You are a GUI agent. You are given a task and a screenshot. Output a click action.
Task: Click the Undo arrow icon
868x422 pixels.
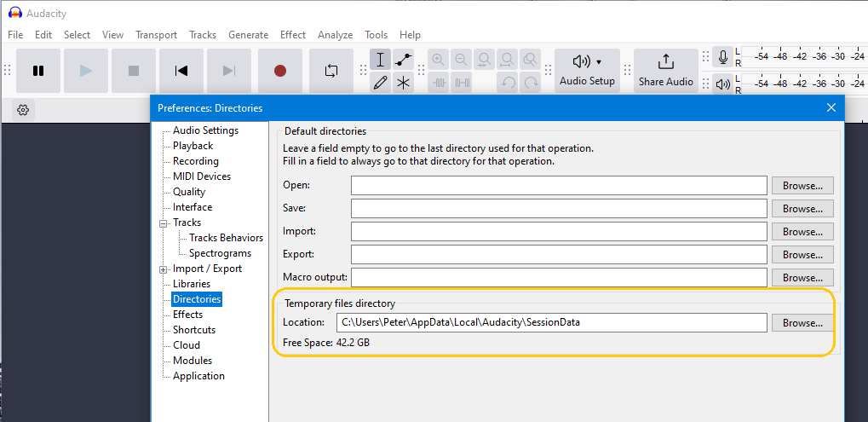tap(507, 83)
